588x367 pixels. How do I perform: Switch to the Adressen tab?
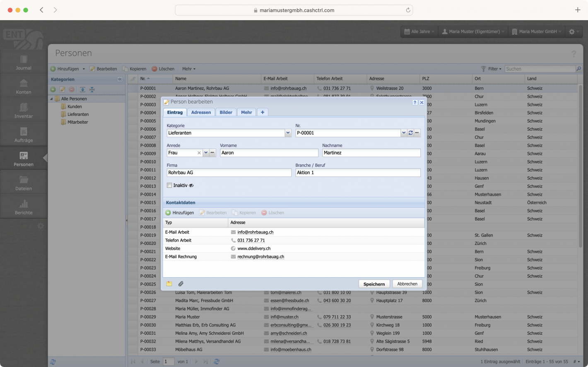[201, 112]
